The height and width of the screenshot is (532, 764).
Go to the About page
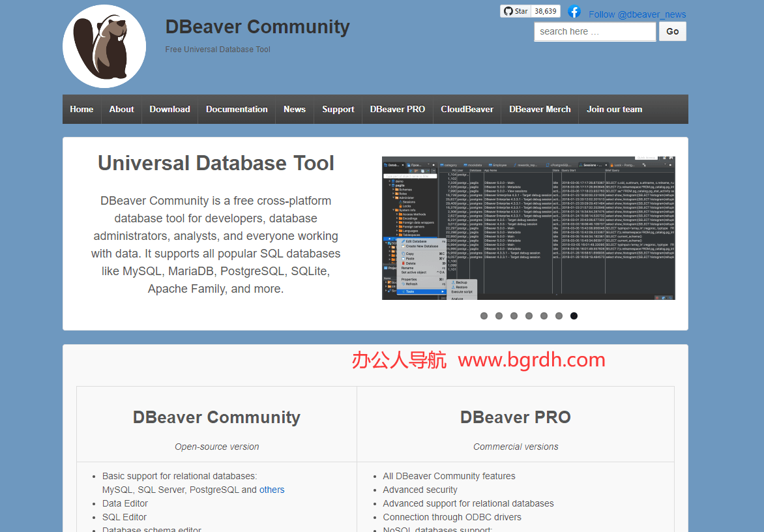pos(121,110)
